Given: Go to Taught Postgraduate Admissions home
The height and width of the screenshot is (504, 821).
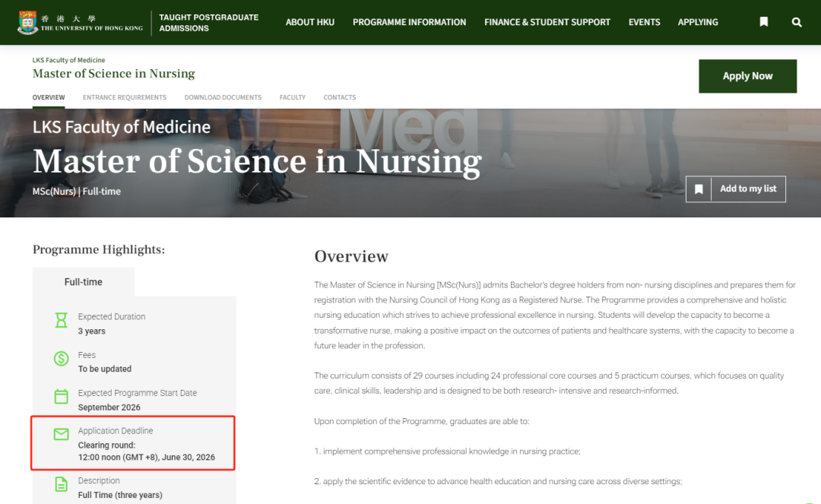Looking at the screenshot, I should point(208,23).
